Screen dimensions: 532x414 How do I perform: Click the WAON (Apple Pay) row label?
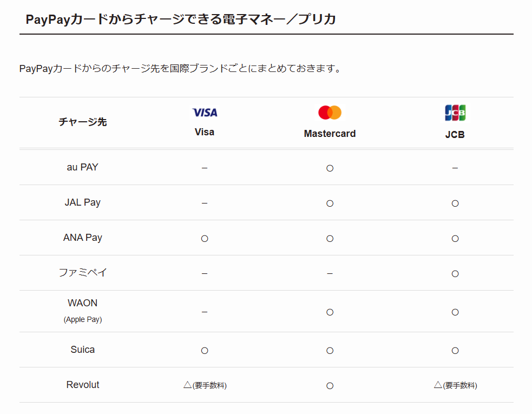pyautogui.click(x=82, y=311)
